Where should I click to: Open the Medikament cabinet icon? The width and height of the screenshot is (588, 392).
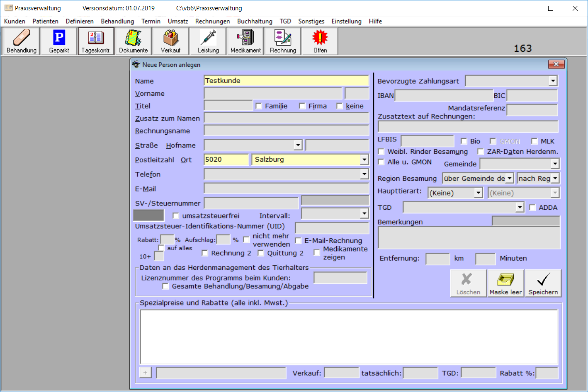[x=245, y=41]
